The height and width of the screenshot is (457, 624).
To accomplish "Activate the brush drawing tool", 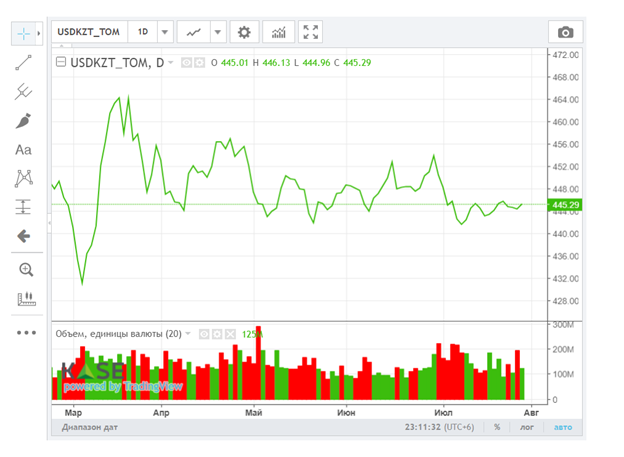I will click(23, 121).
